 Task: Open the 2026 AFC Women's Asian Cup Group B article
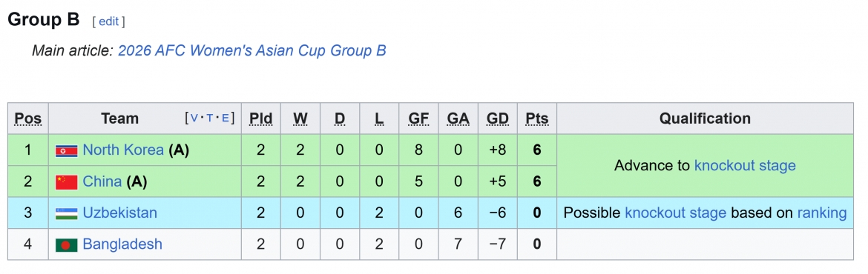(252, 51)
